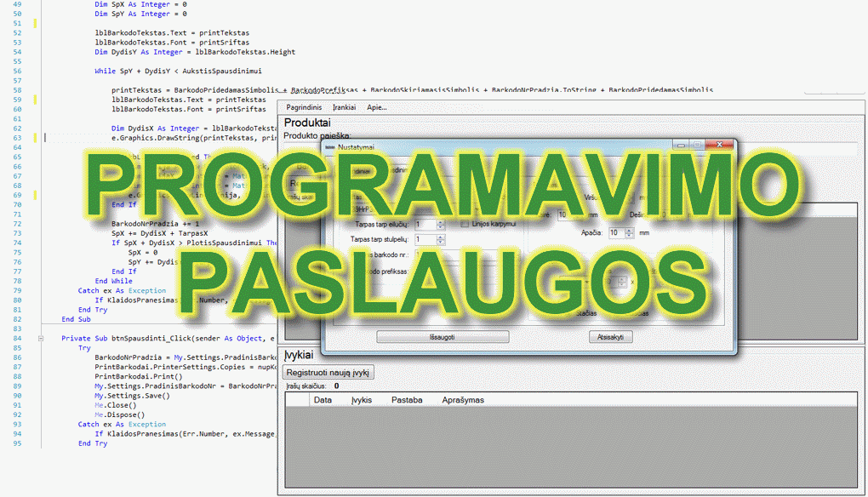Click the Tarpas tarp eilučių stepper arrows
The image size is (868, 497).
point(441,224)
